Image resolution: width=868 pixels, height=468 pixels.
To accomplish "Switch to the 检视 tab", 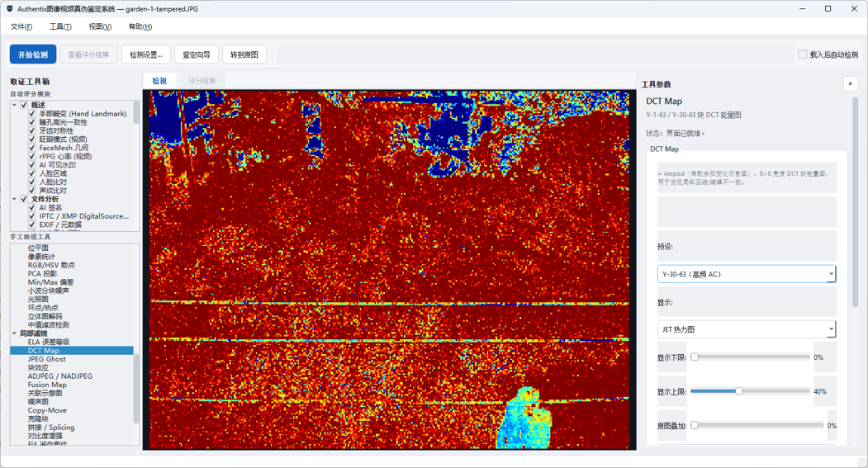I will pos(159,81).
